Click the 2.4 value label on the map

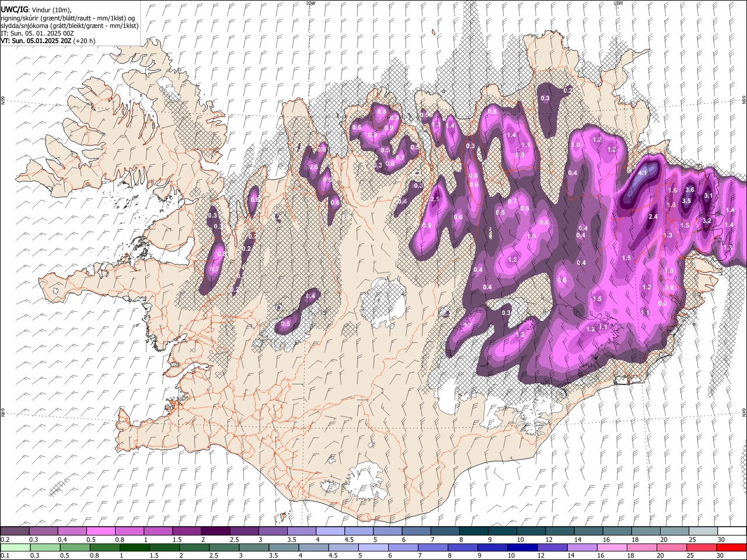coord(653,216)
